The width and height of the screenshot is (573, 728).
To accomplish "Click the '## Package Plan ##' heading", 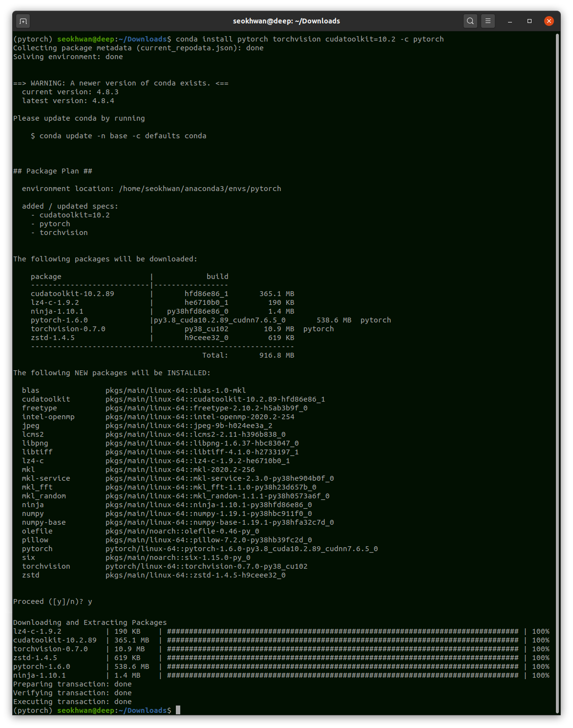I will coord(53,171).
